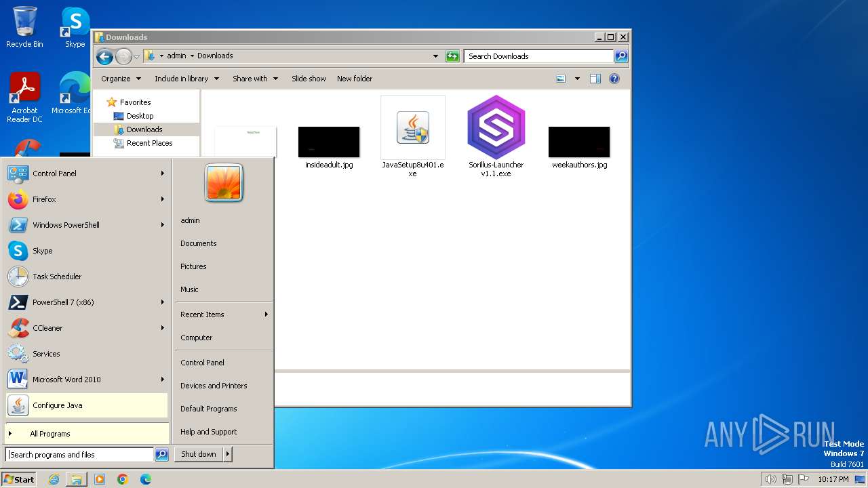Click New folder button
The image size is (868, 488).
355,79
